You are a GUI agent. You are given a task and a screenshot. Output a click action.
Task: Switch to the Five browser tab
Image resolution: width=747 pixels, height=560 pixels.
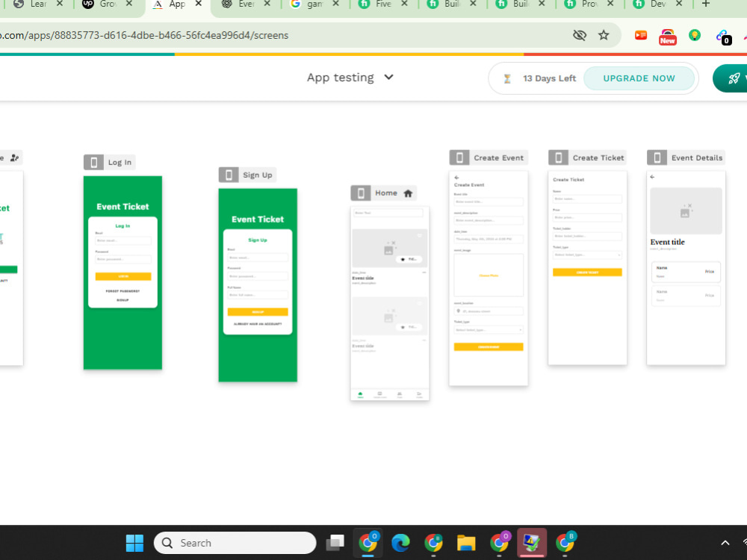(383, 4)
